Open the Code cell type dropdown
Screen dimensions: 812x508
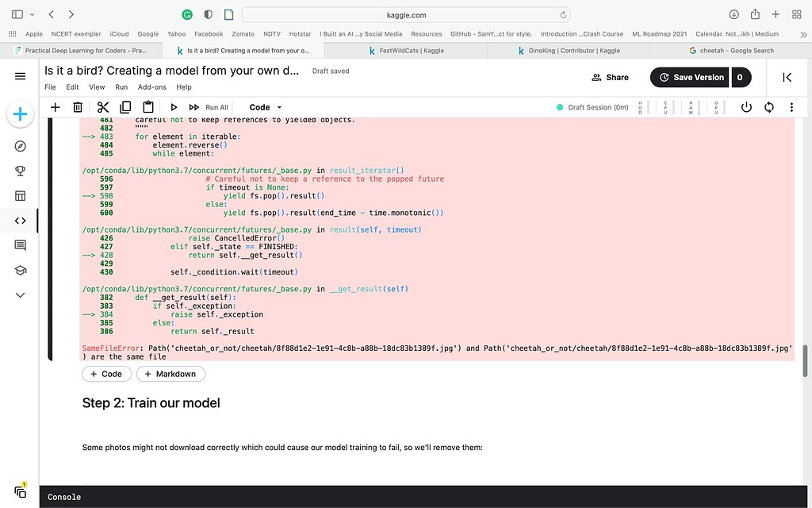point(262,106)
